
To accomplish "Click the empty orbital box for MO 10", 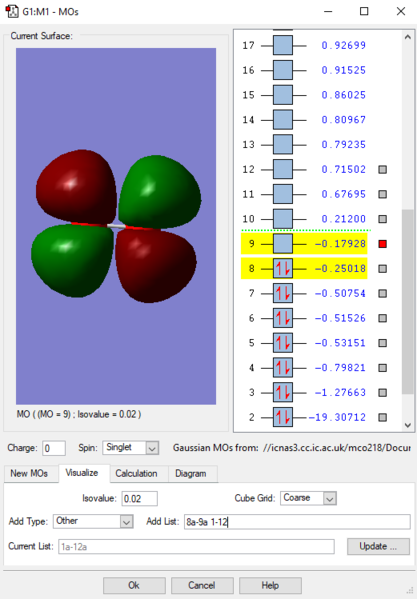I will click(x=283, y=219).
